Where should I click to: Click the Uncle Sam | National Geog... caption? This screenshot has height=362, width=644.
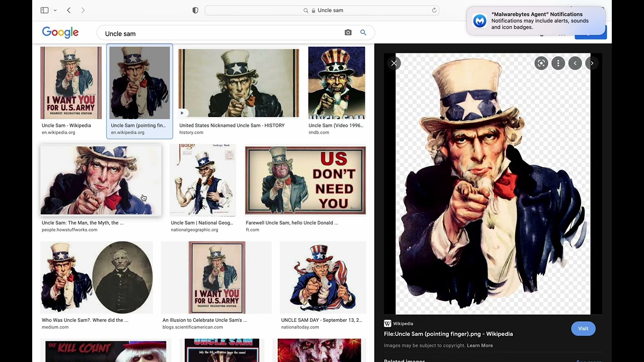202,223
